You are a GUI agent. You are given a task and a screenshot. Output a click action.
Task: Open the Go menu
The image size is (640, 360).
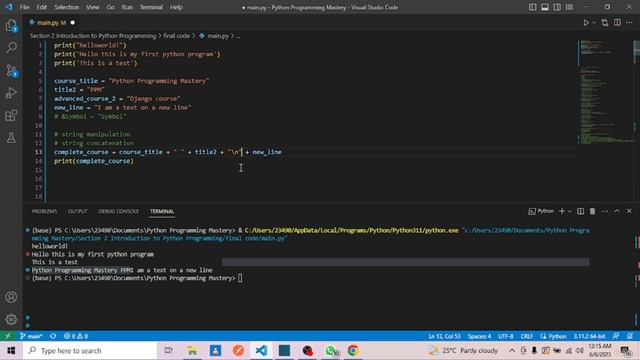[111, 7]
